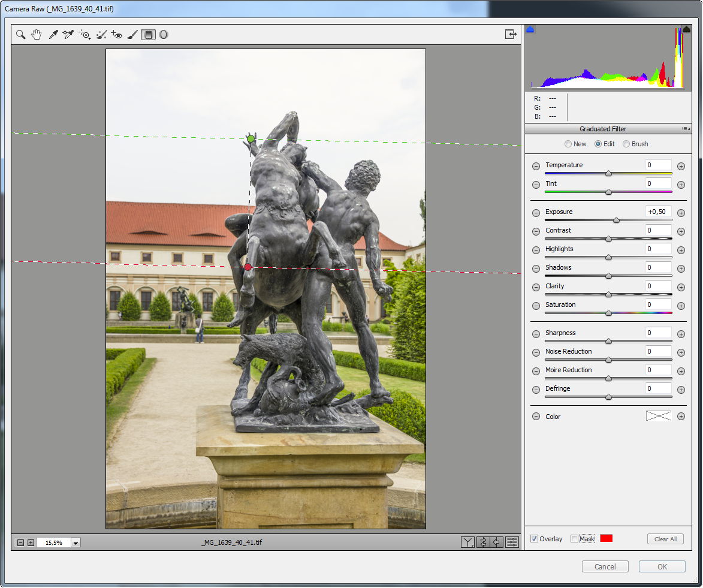Open the zoom level dropdown

[x=76, y=542]
